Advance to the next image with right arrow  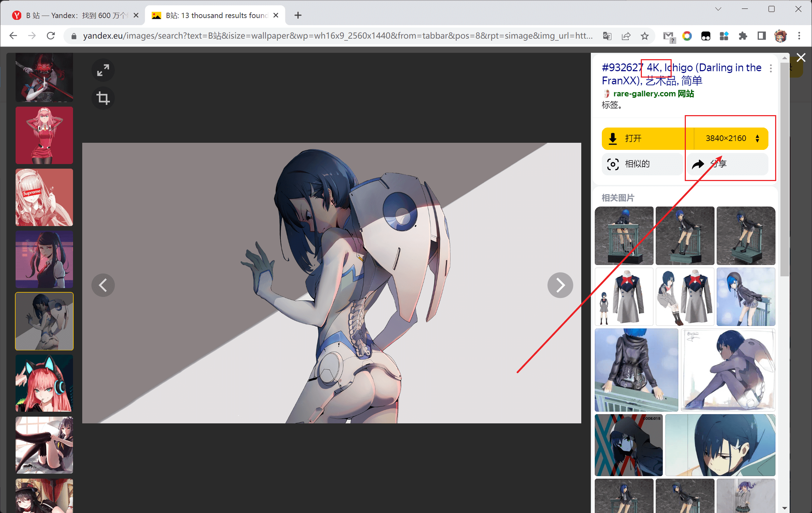pos(560,285)
